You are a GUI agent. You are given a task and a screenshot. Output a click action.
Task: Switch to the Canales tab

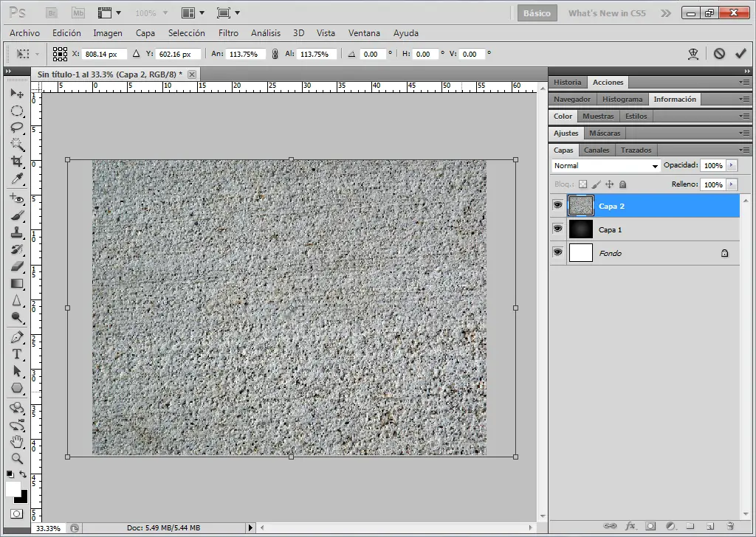pyautogui.click(x=597, y=150)
